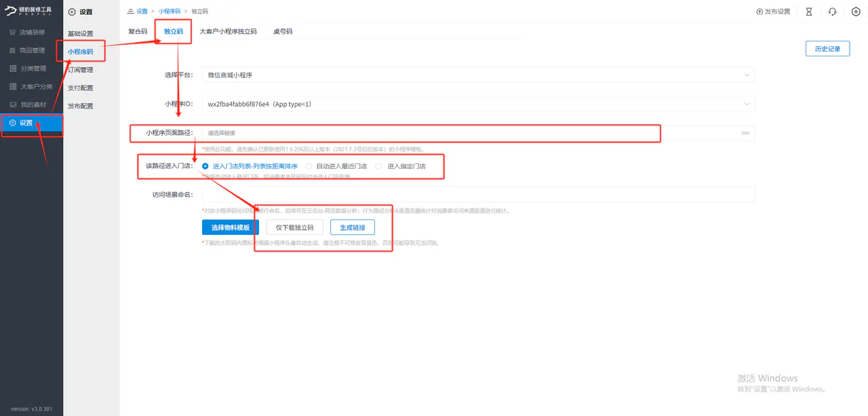Click the 发布设置 upload button
This screenshot has width=868, height=416.
click(773, 12)
